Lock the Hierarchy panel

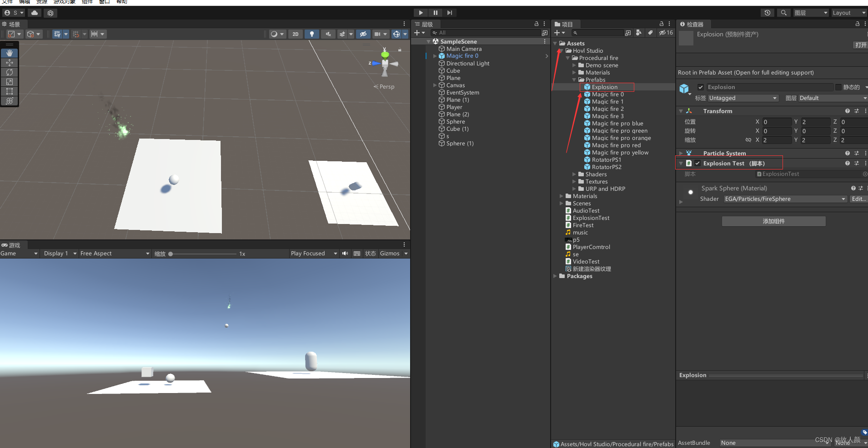[537, 24]
